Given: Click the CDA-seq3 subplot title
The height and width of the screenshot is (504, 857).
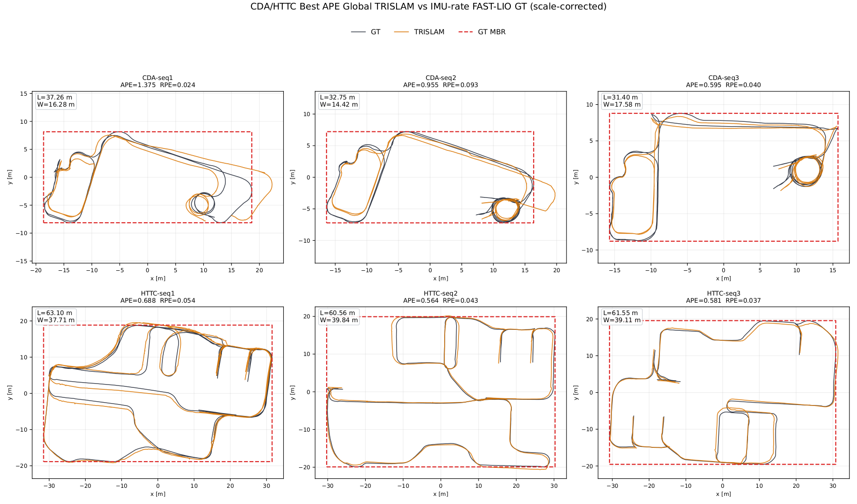Looking at the screenshot, I should click(724, 78).
